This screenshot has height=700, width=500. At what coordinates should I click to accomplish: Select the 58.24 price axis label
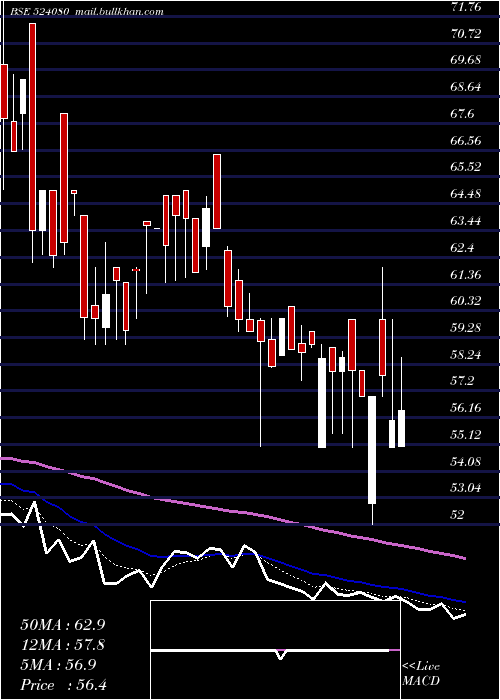tap(466, 354)
